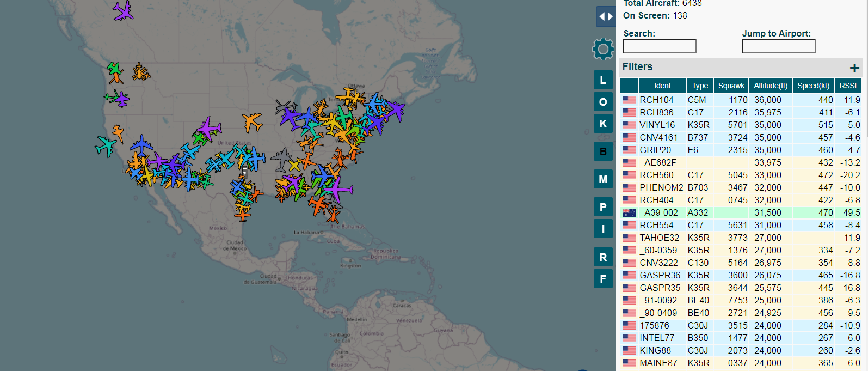This screenshot has height=371, width=868.
Task: Select the RCH836 ident in the table
Action: [x=656, y=113]
